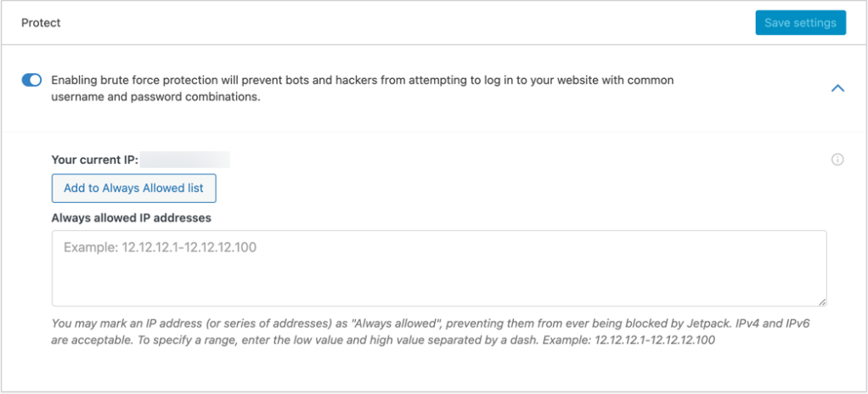Screen dimensions: 868x394
Task: Add current IP to Always Allowed list
Action: point(133,188)
